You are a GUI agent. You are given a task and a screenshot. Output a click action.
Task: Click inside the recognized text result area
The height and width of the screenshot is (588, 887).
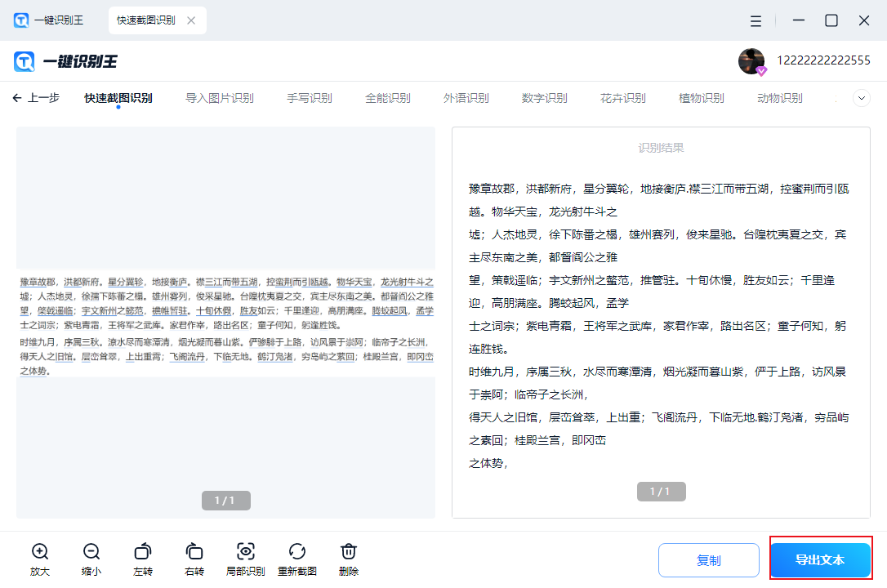660,327
